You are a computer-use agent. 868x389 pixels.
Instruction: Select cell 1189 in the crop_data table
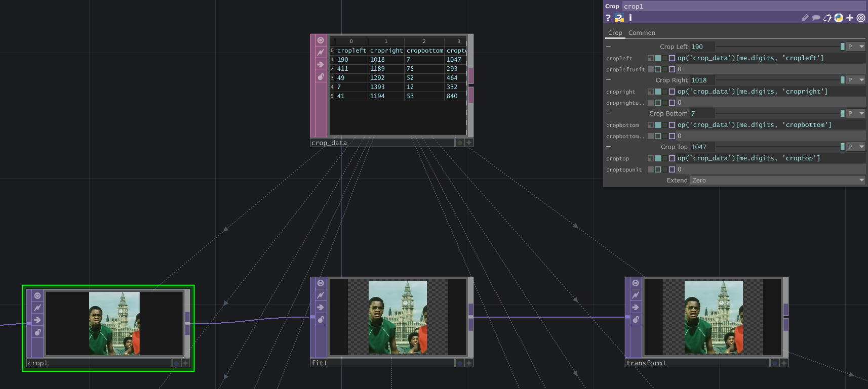[377, 69]
